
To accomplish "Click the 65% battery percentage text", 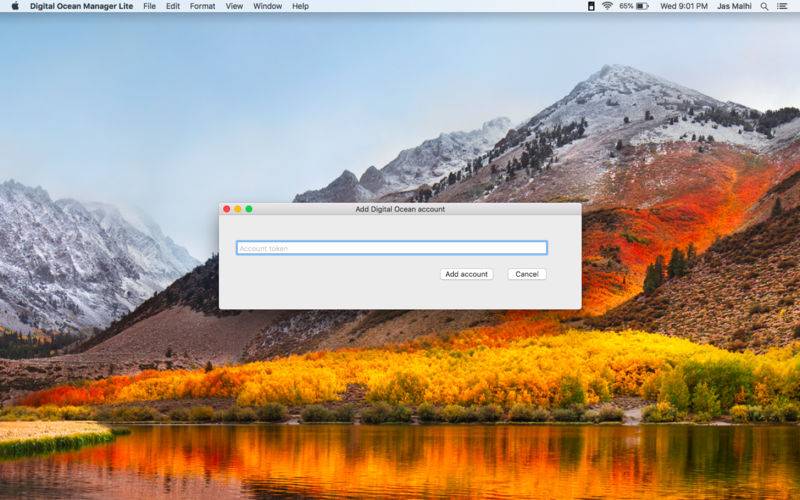I will coord(626,6).
